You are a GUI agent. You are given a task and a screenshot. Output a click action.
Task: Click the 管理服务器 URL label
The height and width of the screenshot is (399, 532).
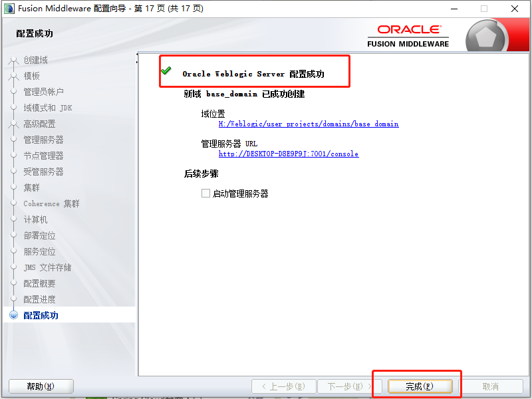(x=229, y=144)
